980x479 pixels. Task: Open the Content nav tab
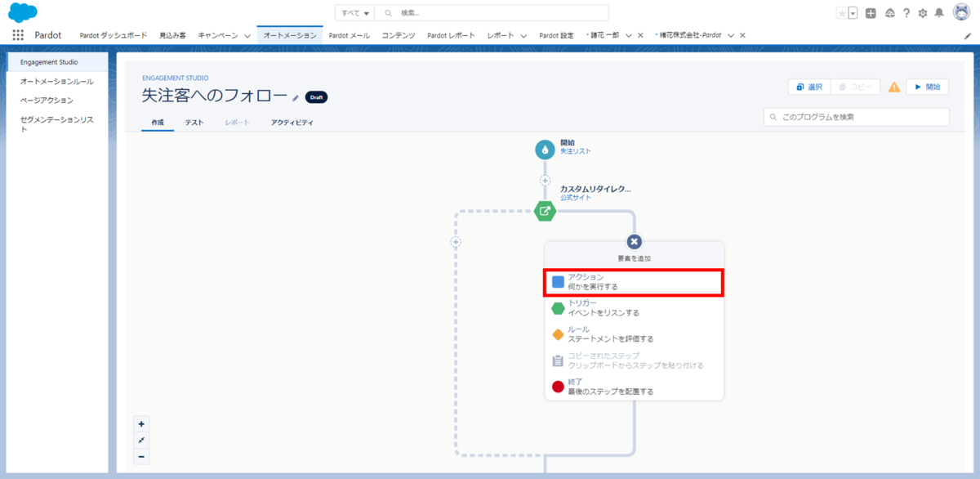[x=399, y=36]
